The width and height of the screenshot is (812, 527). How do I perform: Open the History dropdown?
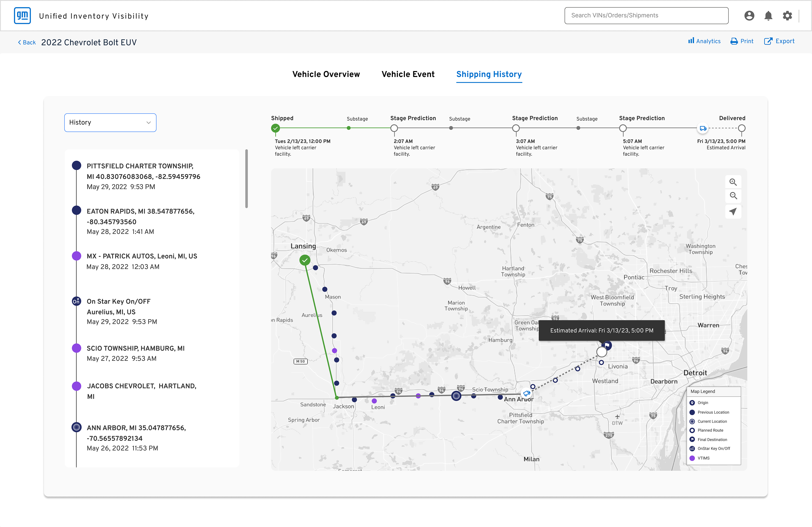coord(110,122)
